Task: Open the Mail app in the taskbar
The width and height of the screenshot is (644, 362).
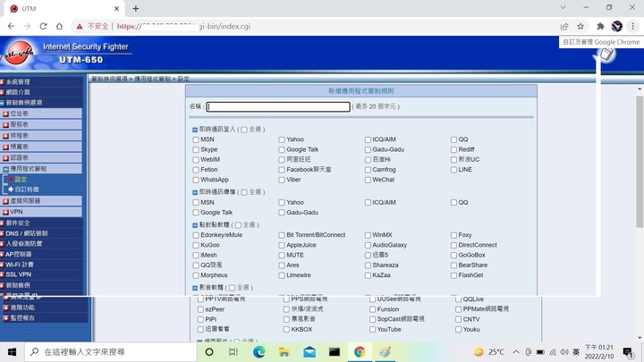Action: click(x=309, y=352)
